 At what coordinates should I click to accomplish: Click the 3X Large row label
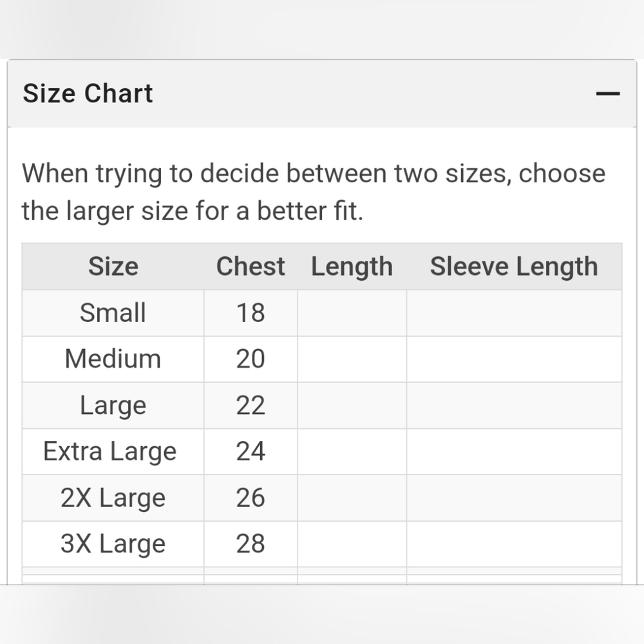click(x=113, y=544)
